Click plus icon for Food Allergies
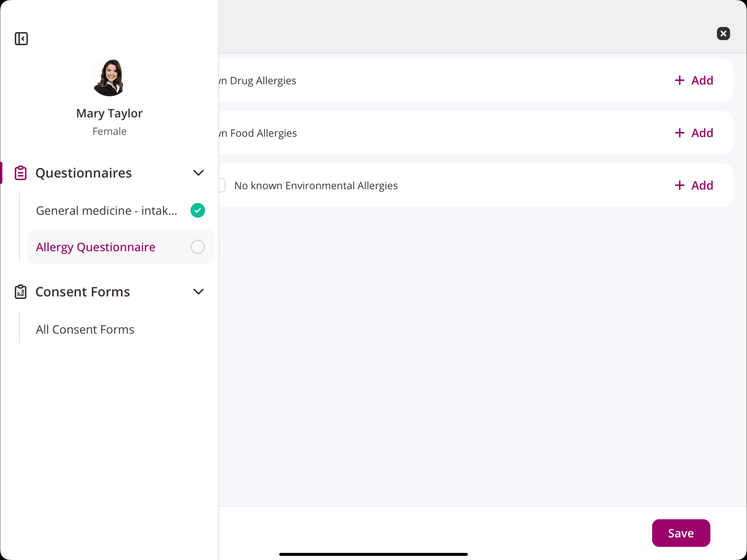Viewport: 747px width, 560px height. [679, 133]
